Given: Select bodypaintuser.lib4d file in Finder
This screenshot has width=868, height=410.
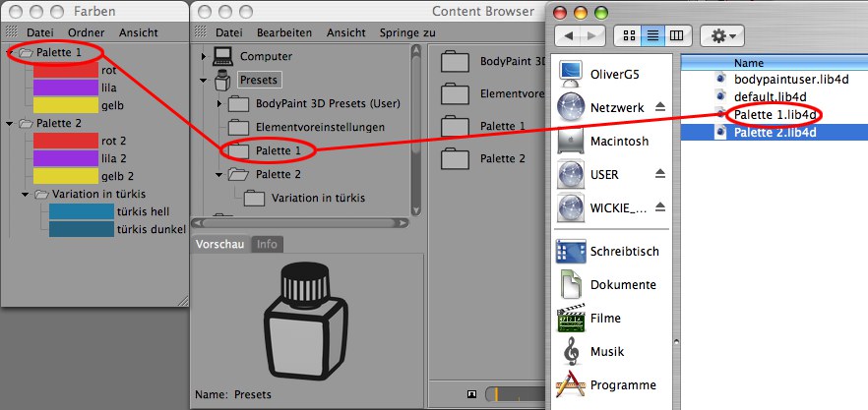Looking at the screenshot, I should (790, 79).
